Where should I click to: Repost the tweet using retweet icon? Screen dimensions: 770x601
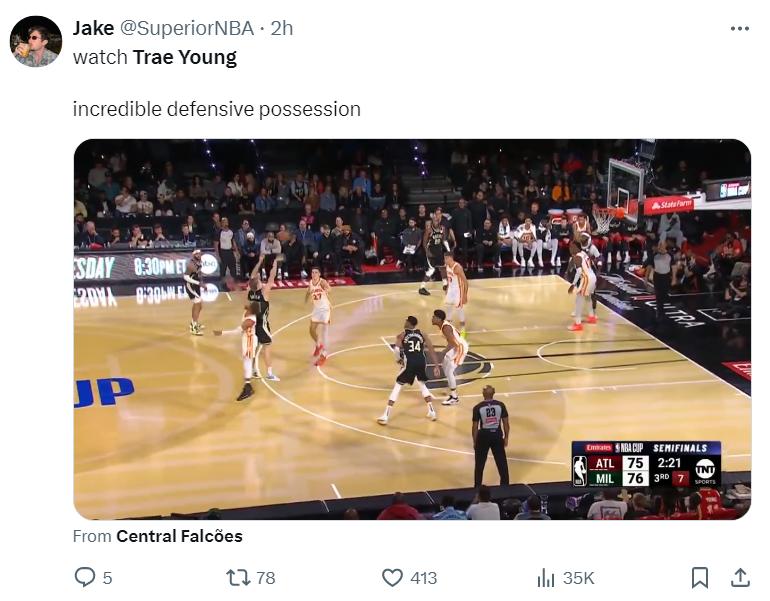[x=238, y=577]
